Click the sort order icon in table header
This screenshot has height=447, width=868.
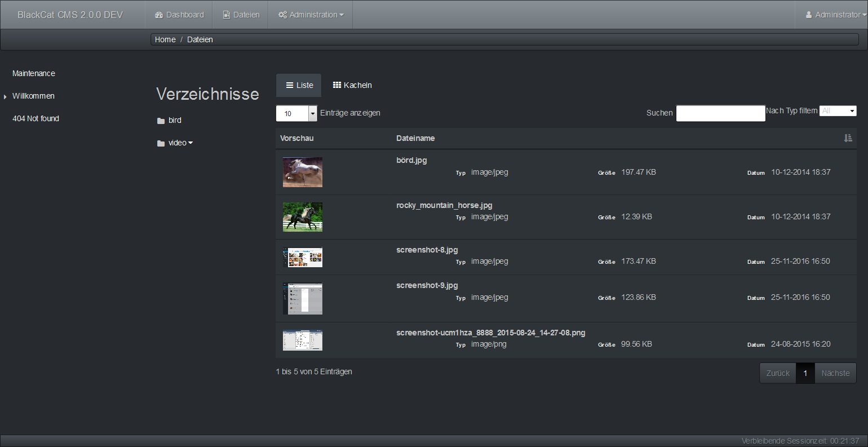(x=848, y=138)
